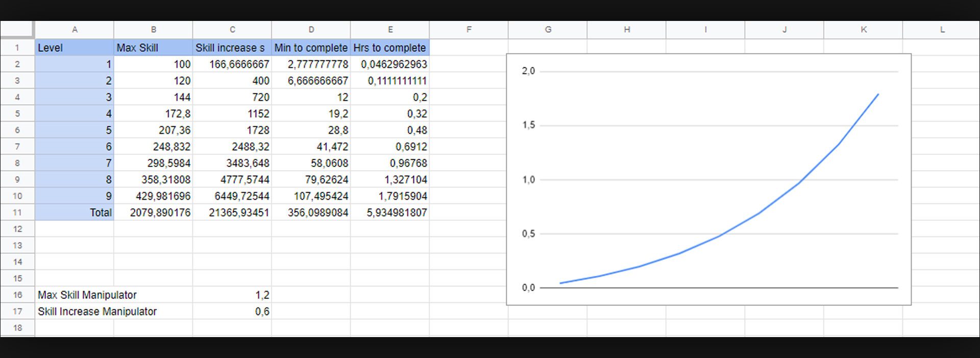Select cell with value 298,5984

pyautogui.click(x=153, y=163)
